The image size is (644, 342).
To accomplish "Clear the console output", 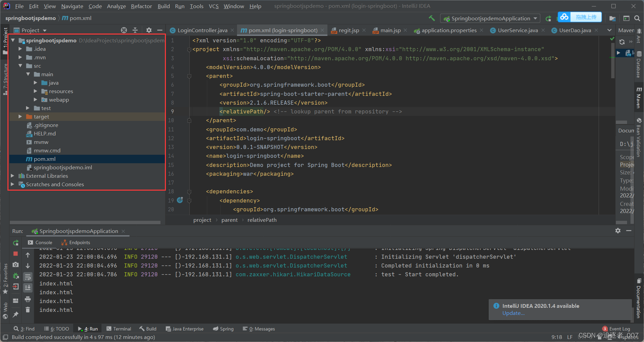I will pos(28,309).
